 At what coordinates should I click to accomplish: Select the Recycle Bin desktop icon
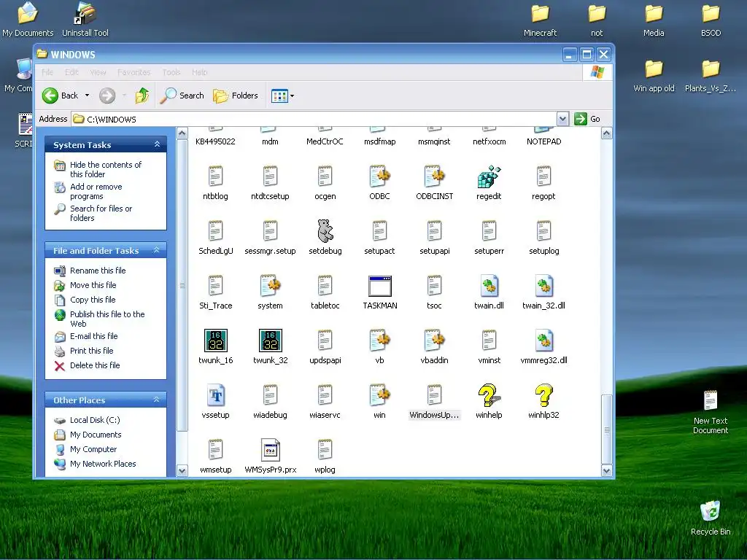pyautogui.click(x=711, y=518)
